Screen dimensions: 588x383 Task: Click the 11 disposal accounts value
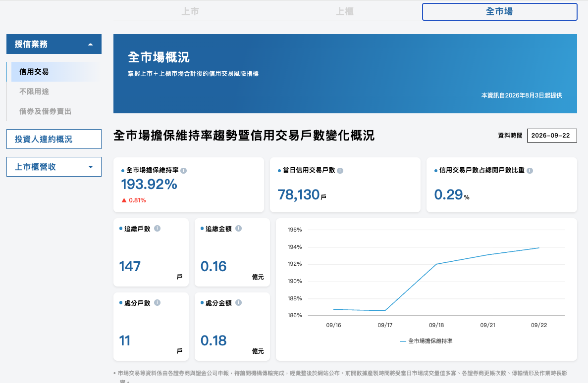124,340
